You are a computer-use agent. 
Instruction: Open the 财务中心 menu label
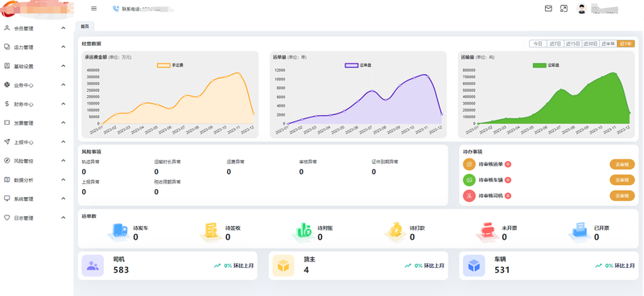pyautogui.click(x=23, y=105)
